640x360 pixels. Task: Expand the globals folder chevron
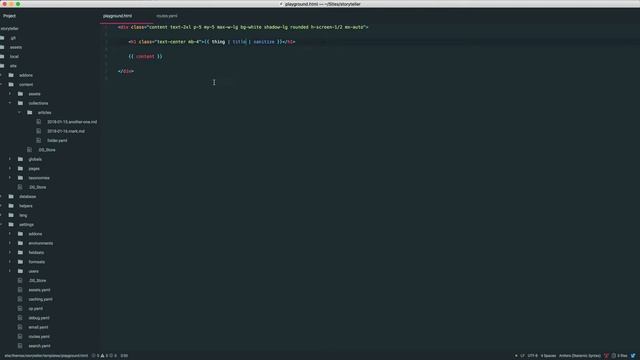pos(10,159)
